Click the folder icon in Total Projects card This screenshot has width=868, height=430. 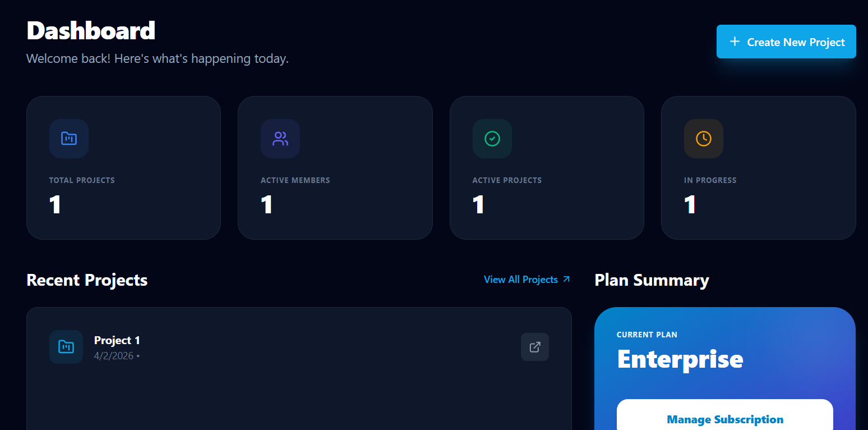pyautogui.click(x=69, y=138)
